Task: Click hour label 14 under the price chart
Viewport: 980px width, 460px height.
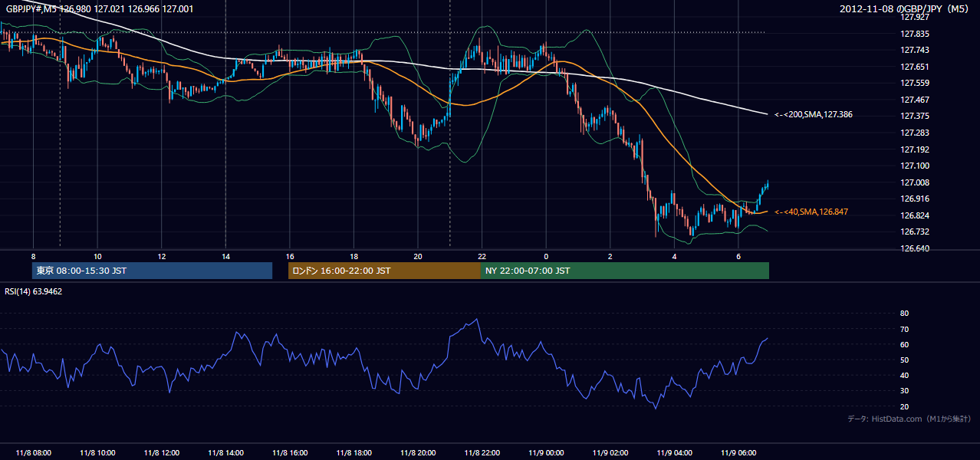Action: [225, 256]
